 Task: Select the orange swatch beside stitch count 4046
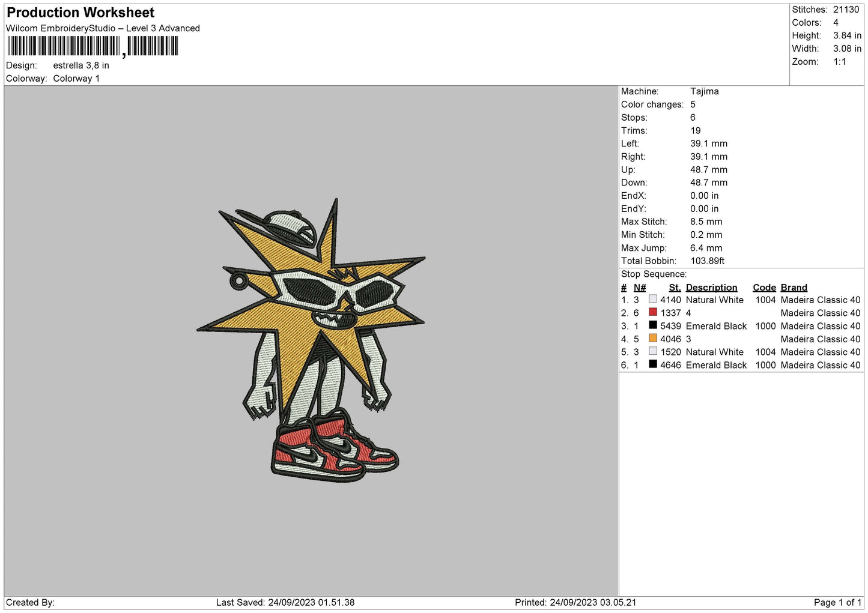653,338
